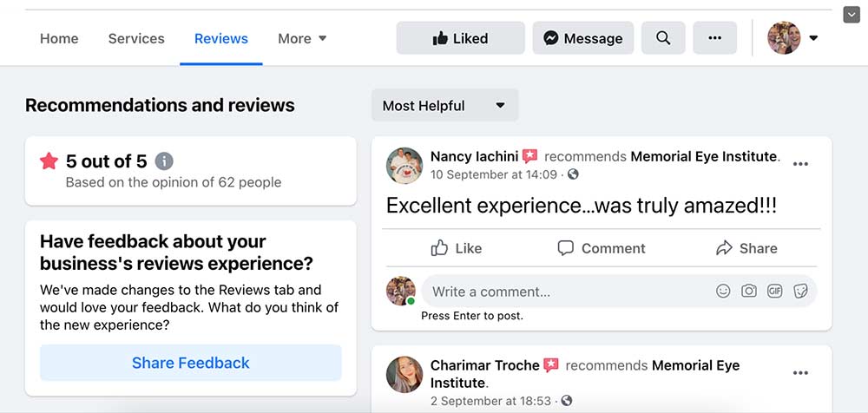Toggle the Liked button for this page
868x413 pixels.
[x=460, y=38]
